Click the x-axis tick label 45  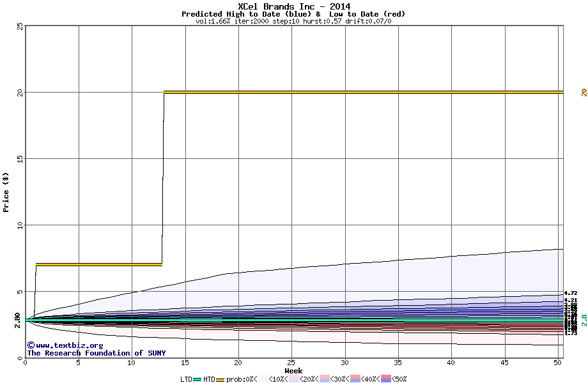point(504,363)
